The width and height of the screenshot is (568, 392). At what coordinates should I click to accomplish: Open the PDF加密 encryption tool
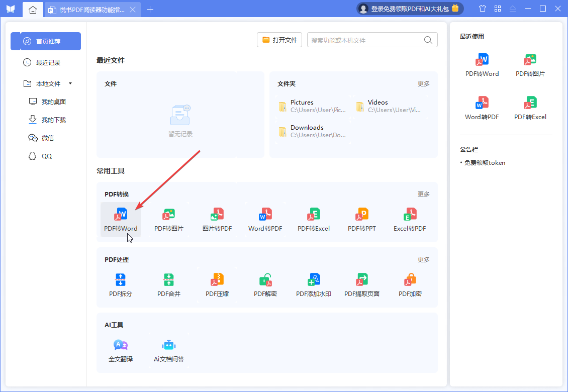[410, 285]
